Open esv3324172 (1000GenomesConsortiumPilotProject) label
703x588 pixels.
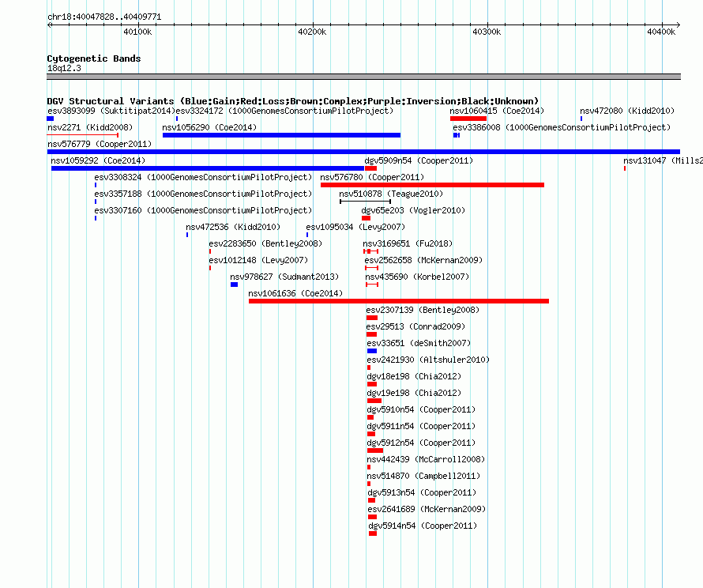click(284, 111)
